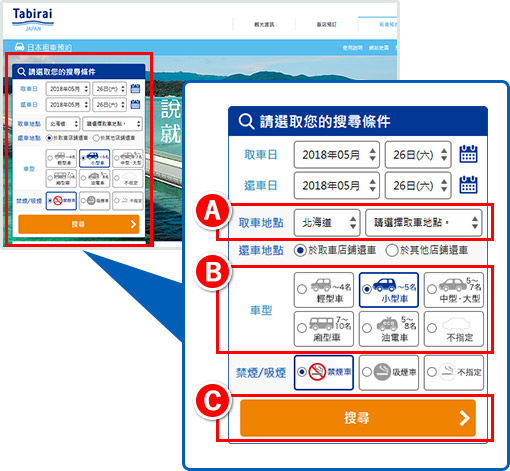This screenshot has width=510, height=471.
Task: Click the 輕型車 car icon in small background form
Action: point(61,156)
